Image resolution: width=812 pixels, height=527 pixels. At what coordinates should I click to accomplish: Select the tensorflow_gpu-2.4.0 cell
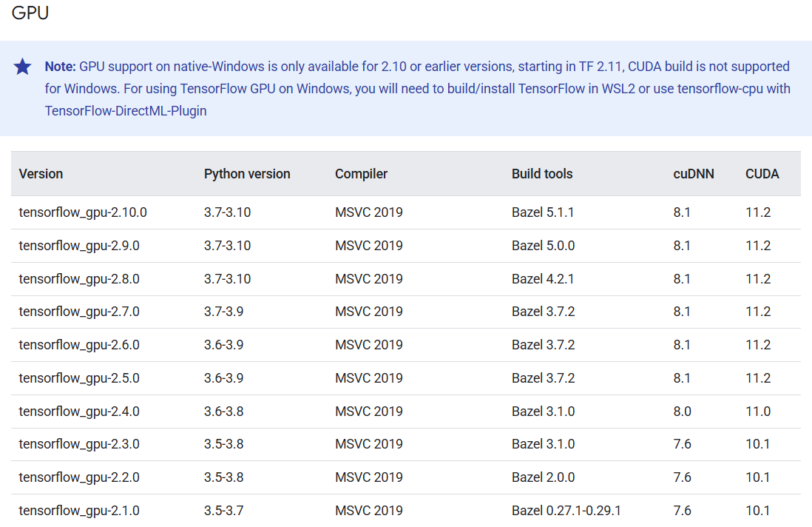pos(79,412)
